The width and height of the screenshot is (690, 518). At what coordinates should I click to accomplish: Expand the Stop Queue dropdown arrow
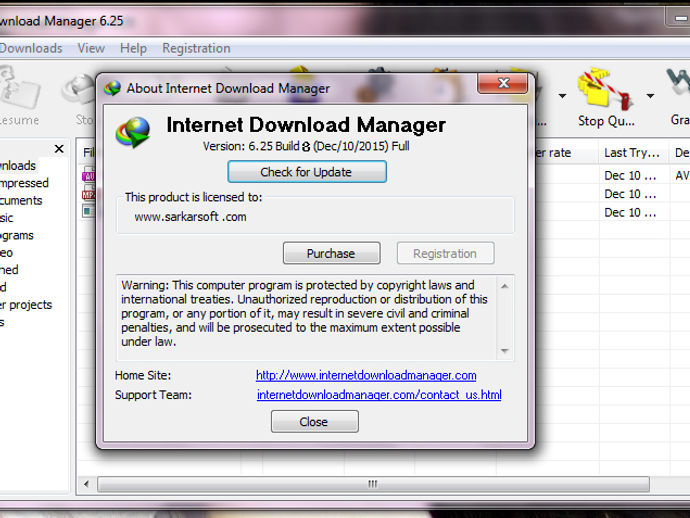point(650,96)
